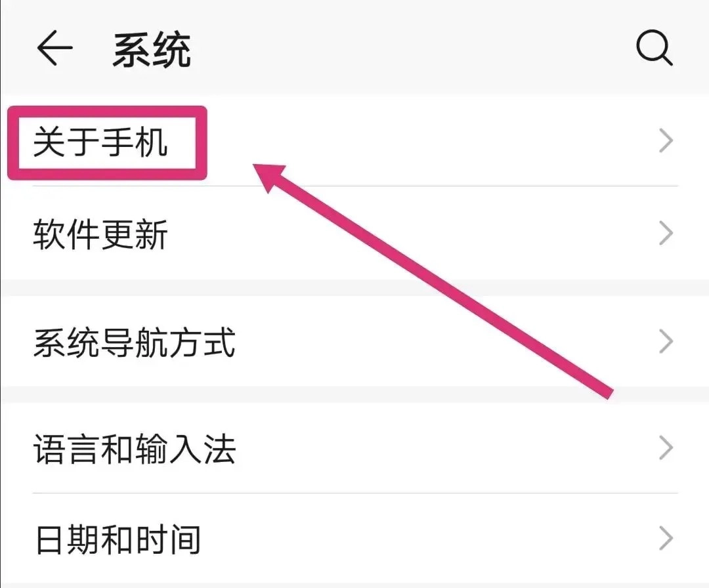Click chevron beside 关于手机

point(666,141)
